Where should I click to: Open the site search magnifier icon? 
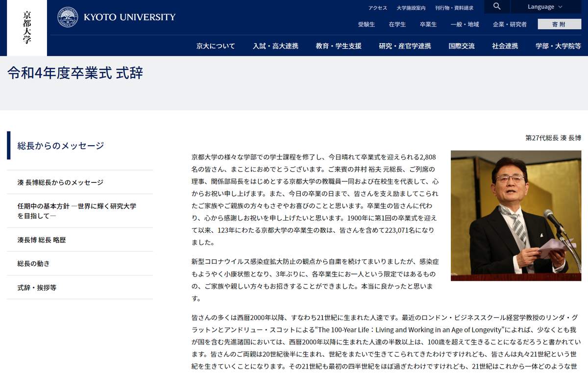click(496, 7)
